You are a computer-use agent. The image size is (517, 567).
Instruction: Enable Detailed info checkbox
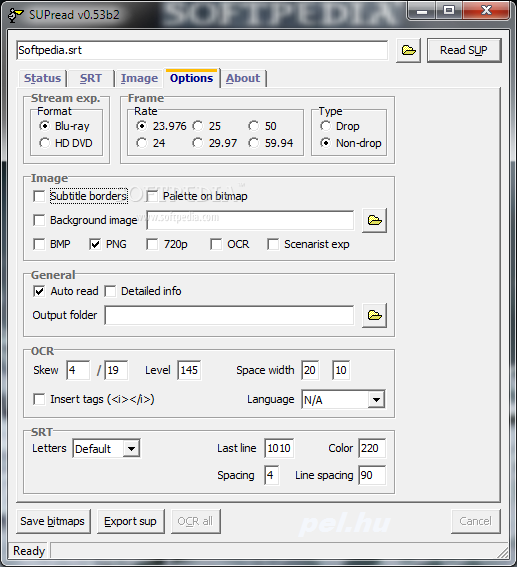[x=110, y=291]
